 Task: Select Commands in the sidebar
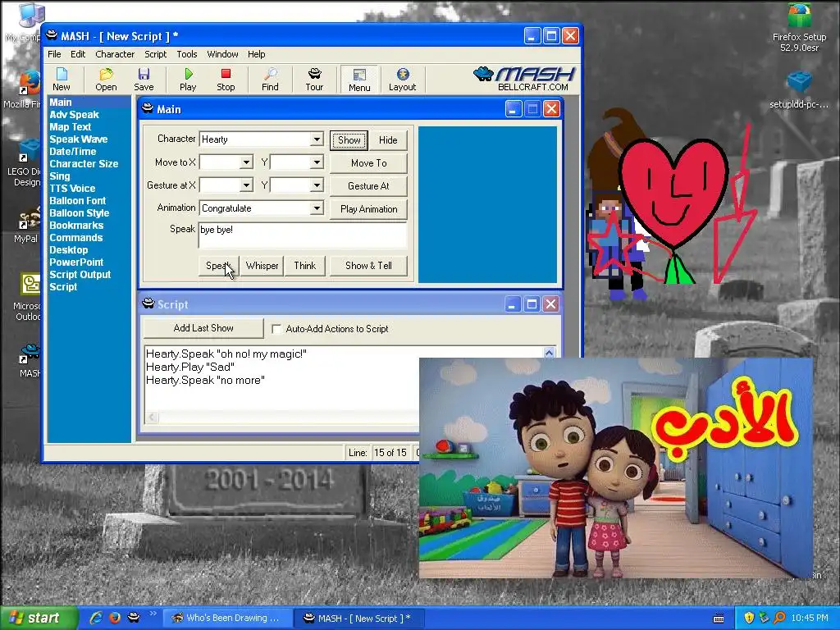click(75, 238)
